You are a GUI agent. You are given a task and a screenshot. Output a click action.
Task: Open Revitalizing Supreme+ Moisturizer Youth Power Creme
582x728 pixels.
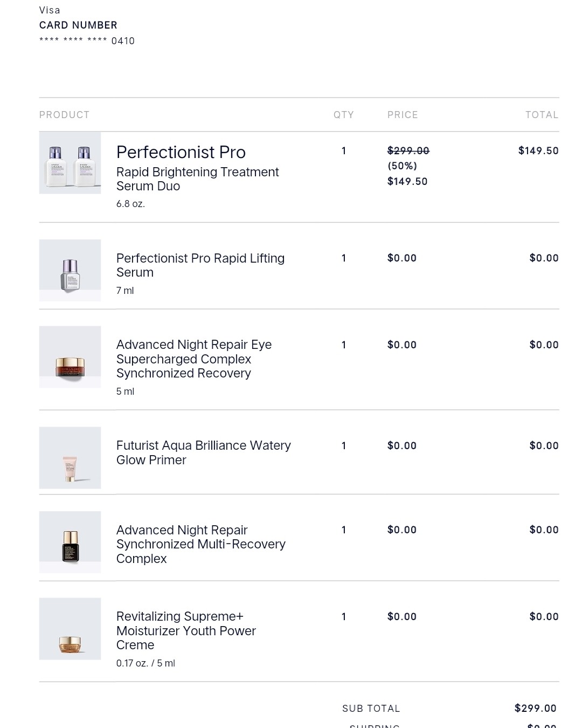click(186, 630)
